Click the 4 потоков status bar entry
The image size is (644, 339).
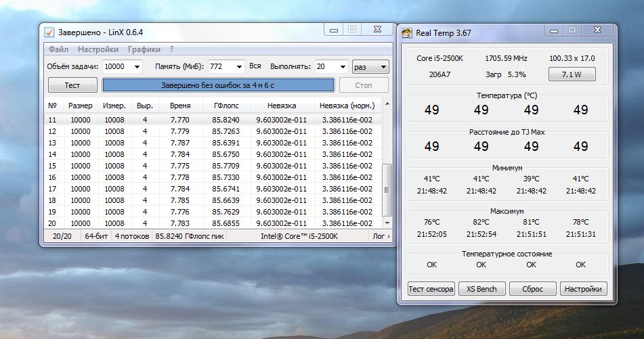click(132, 236)
